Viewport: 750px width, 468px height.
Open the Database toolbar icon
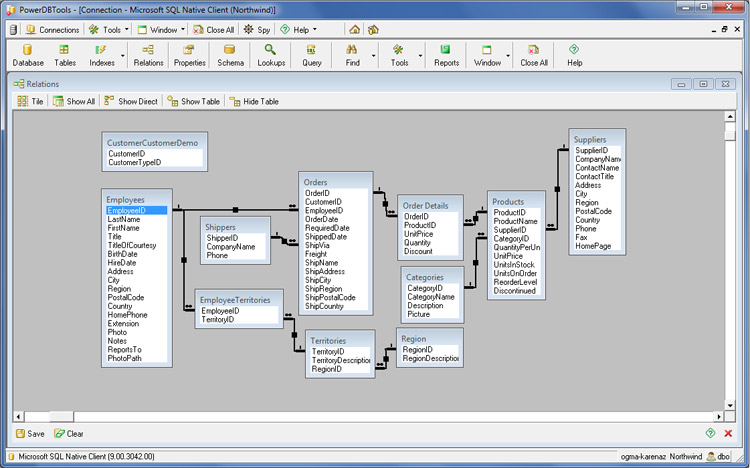(28, 55)
